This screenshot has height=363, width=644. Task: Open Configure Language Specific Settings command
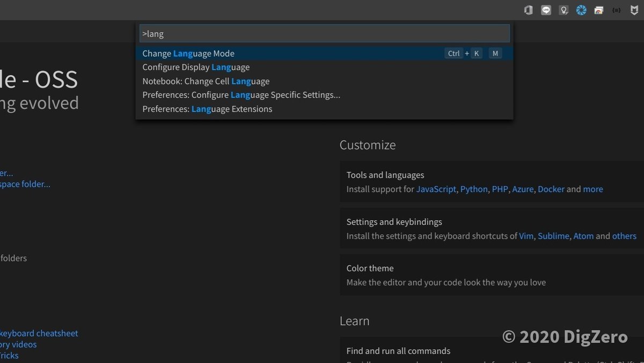click(x=241, y=95)
